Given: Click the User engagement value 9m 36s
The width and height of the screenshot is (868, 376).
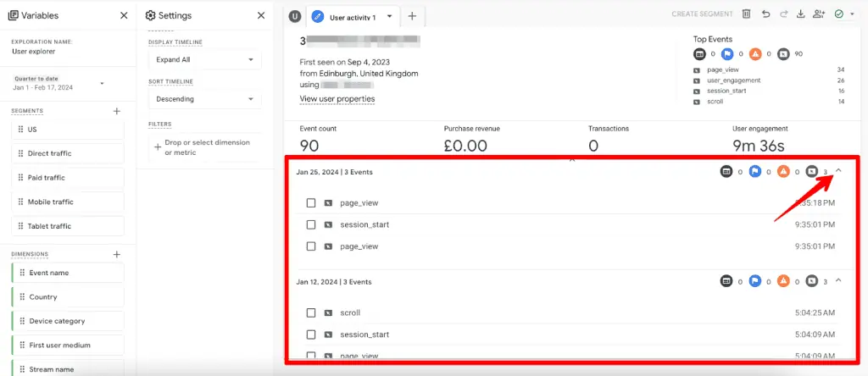Looking at the screenshot, I should pyautogui.click(x=758, y=146).
